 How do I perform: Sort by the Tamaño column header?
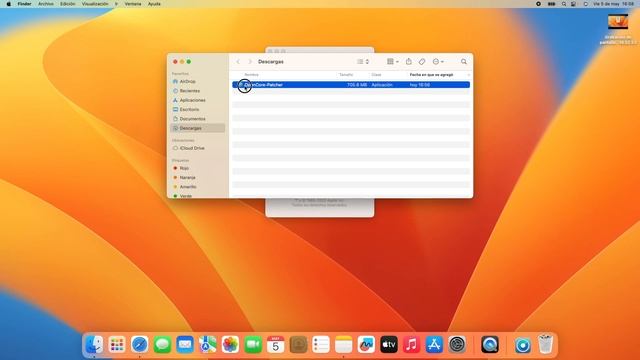[x=346, y=75]
